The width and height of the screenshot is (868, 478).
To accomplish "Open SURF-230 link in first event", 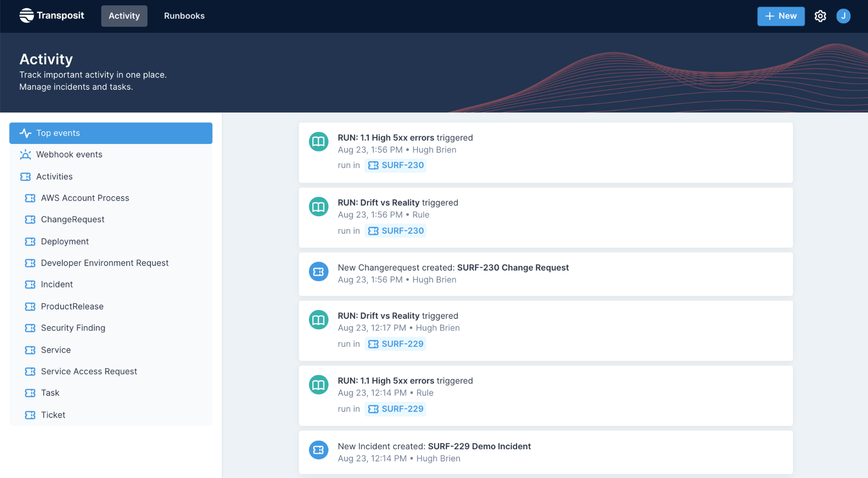I will (x=396, y=165).
